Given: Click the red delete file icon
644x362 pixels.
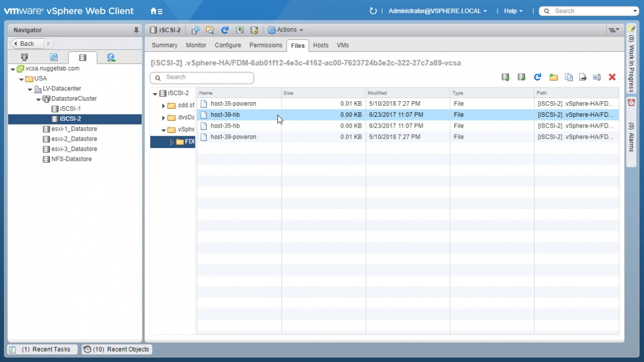Looking at the screenshot, I should (612, 77).
